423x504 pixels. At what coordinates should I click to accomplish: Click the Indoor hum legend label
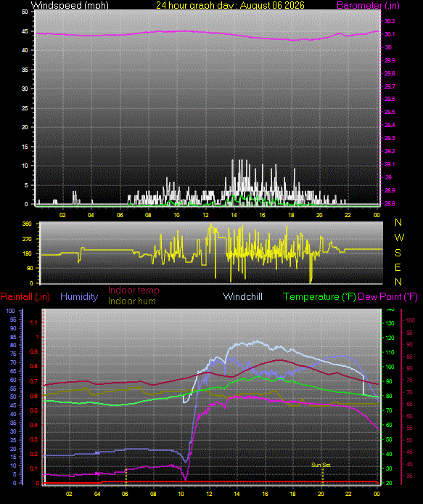coord(131,301)
